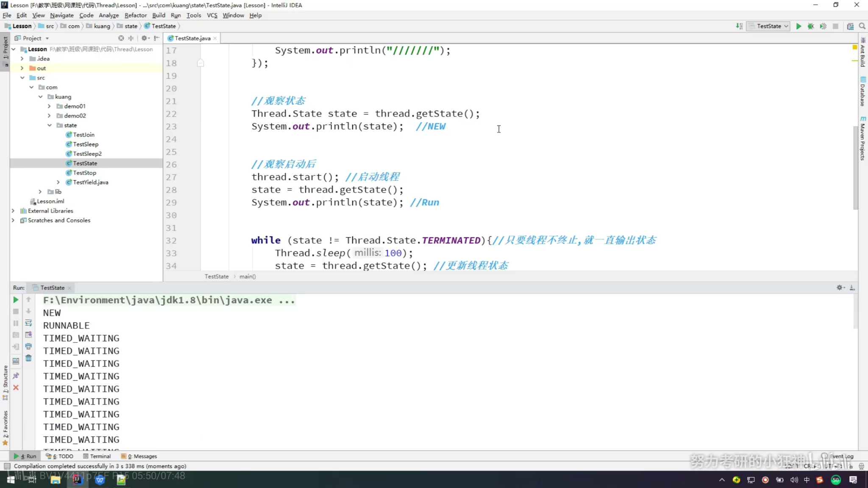The height and width of the screenshot is (488, 868).
Task: Dump threads using the camera icon
Action: coord(16,335)
